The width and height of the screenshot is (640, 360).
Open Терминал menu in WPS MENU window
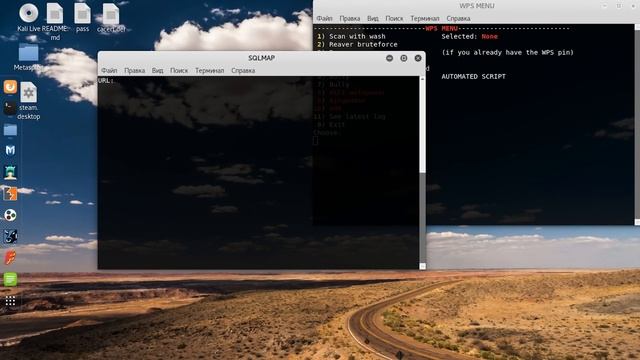coord(424,18)
